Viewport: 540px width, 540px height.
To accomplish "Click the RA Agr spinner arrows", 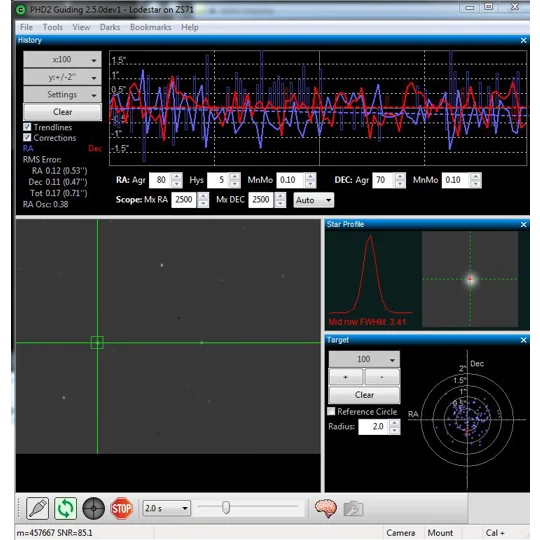I will tap(177, 180).
